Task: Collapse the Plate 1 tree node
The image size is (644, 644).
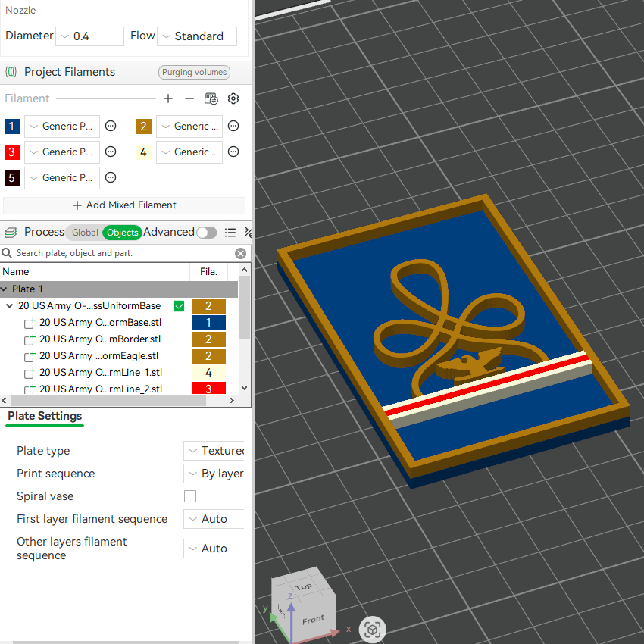Action: tap(4, 289)
